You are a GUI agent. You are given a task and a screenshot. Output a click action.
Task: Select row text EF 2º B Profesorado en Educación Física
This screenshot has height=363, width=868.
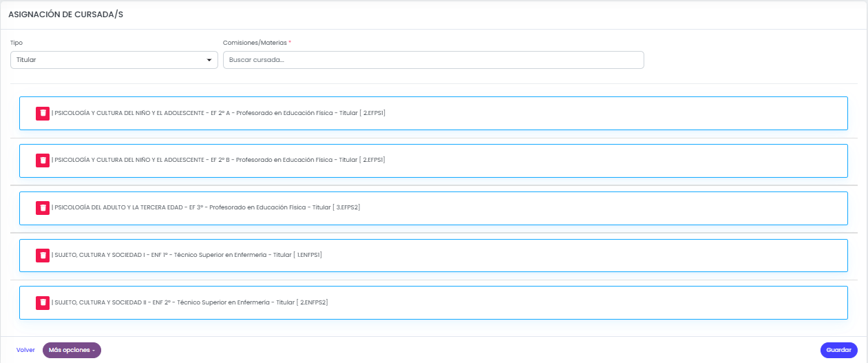pyautogui.click(x=218, y=160)
